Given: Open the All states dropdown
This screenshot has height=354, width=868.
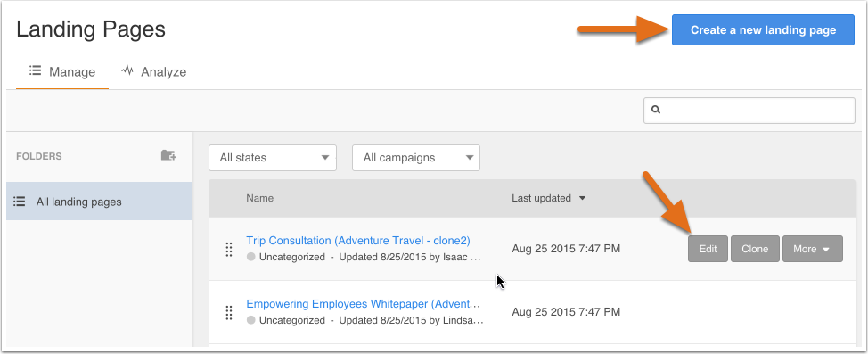Looking at the screenshot, I should 273,158.
